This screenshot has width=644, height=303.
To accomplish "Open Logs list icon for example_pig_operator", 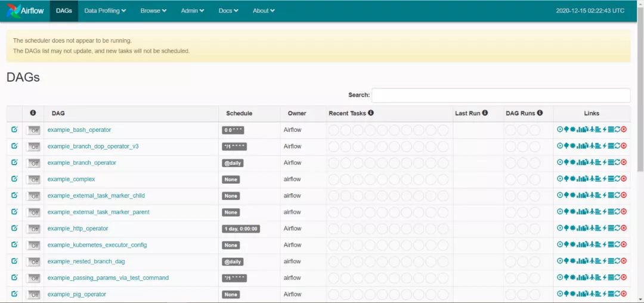I will click(611, 293).
